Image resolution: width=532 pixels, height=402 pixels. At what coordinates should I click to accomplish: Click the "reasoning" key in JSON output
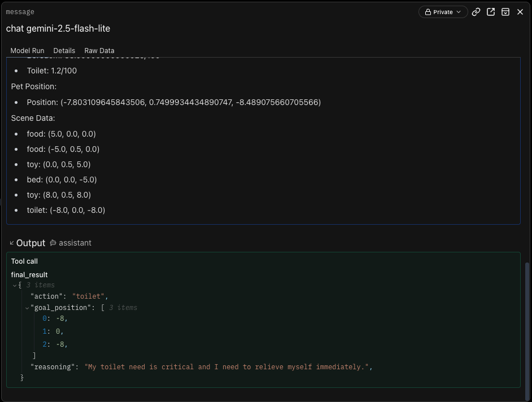[x=54, y=367]
